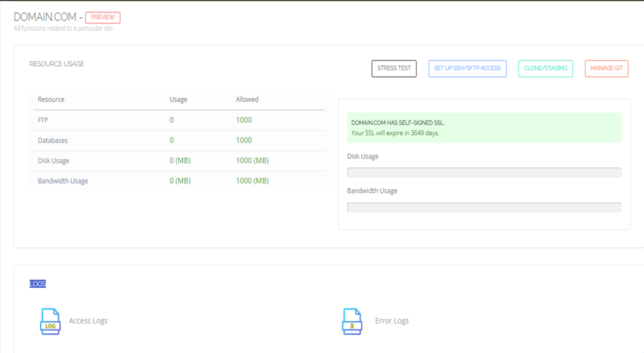Click 'All functions related to a particular site' subtitle

click(x=64, y=28)
